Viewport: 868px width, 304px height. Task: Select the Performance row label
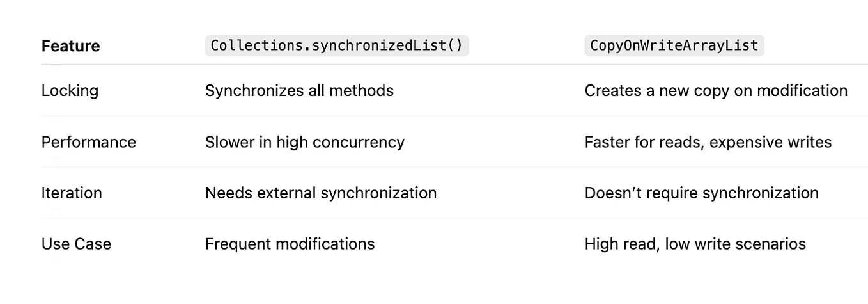88,142
